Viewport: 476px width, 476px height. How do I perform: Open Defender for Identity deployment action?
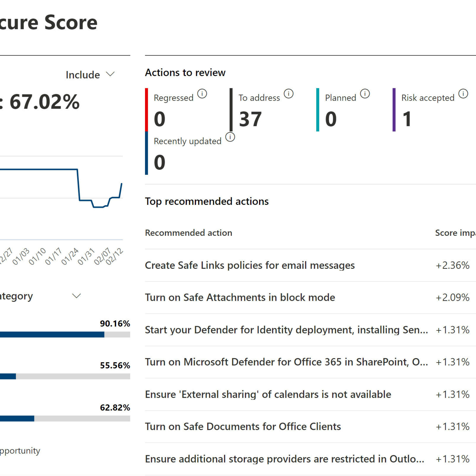pyautogui.click(x=286, y=330)
